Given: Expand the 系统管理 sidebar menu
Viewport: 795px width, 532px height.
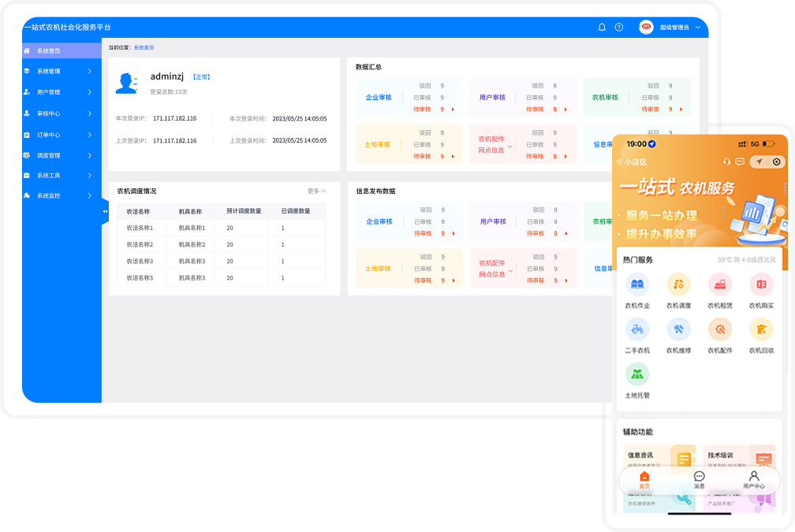Looking at the screenshot, I should coord(62,72).
